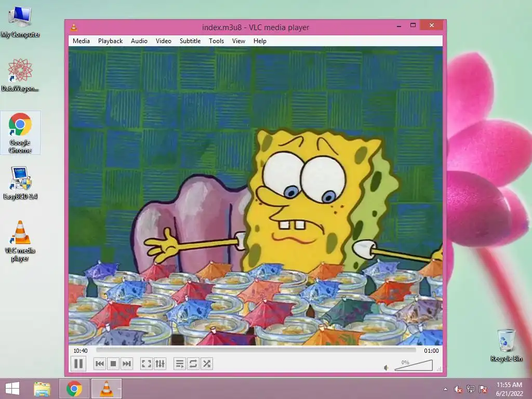
Task: Stop playback in VLC
Action: (x=113, y=364)
